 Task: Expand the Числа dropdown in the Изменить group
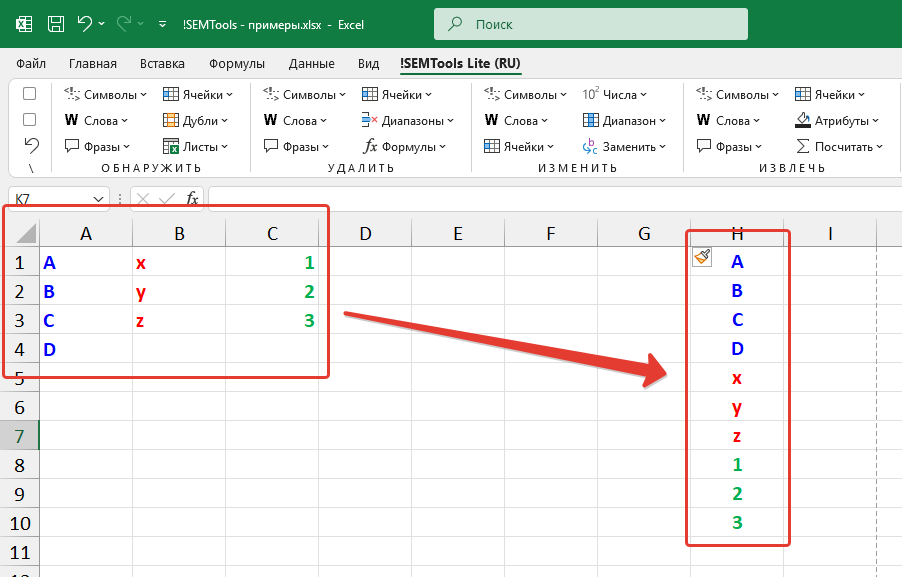tap(646, 95)
